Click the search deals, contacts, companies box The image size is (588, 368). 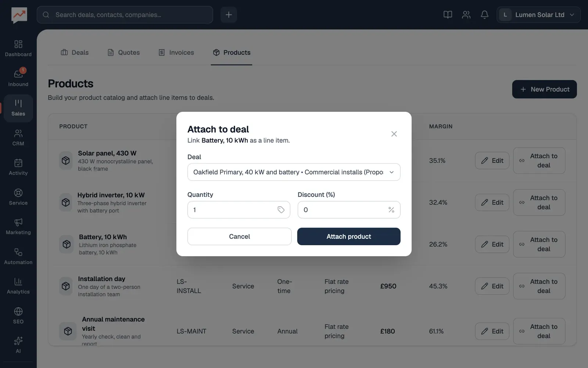(125, 15)
